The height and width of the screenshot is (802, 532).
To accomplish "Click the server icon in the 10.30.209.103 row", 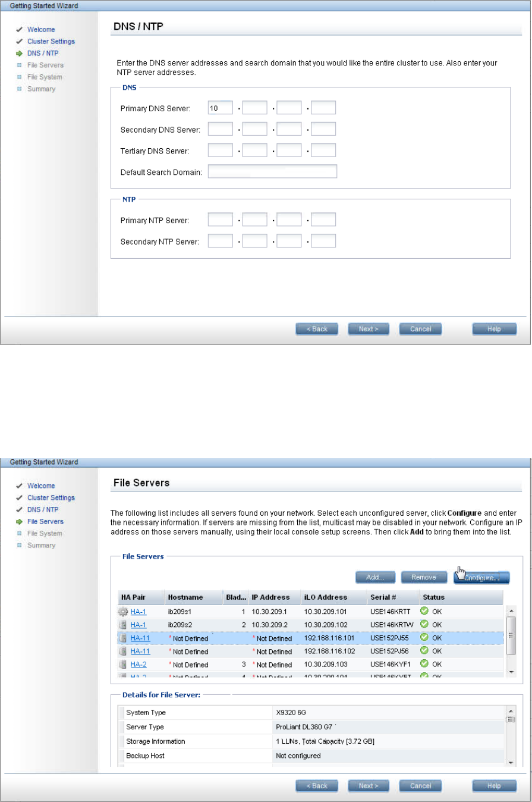I will [x=123, y=665].
